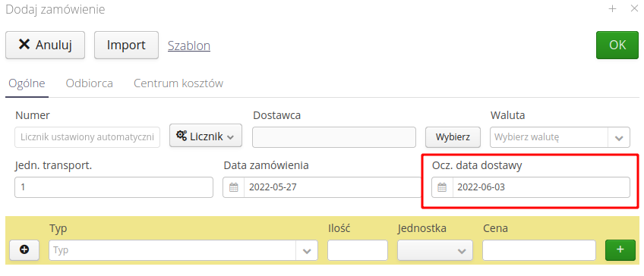Open the Szablon template link

[189, 45]
